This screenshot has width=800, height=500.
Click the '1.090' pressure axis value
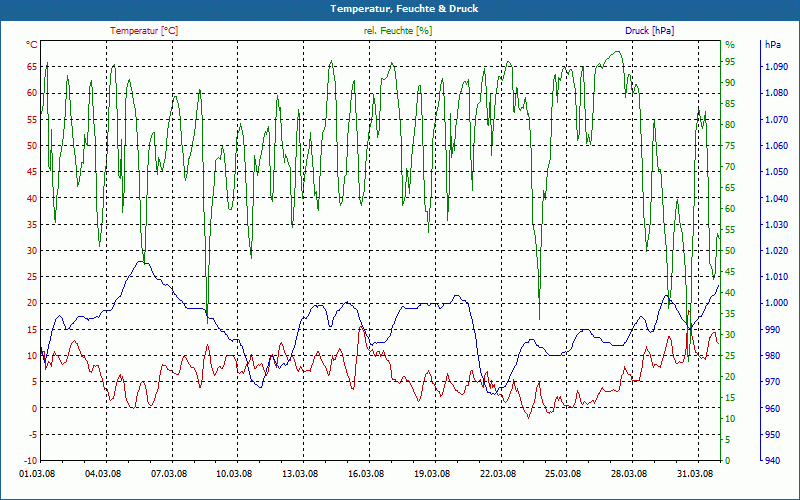pyautogui.click(x=777, y=66)
